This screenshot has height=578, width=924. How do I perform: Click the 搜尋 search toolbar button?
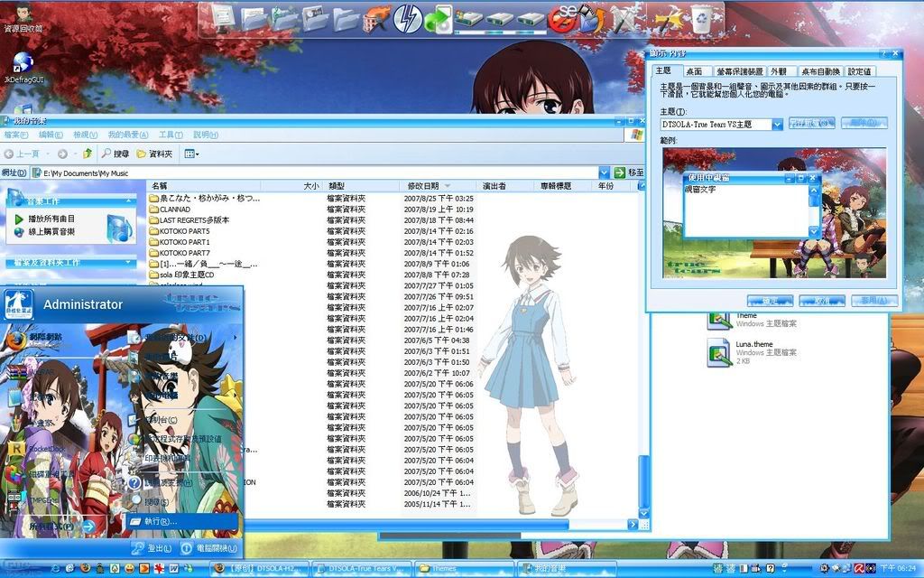click(115, 154)
